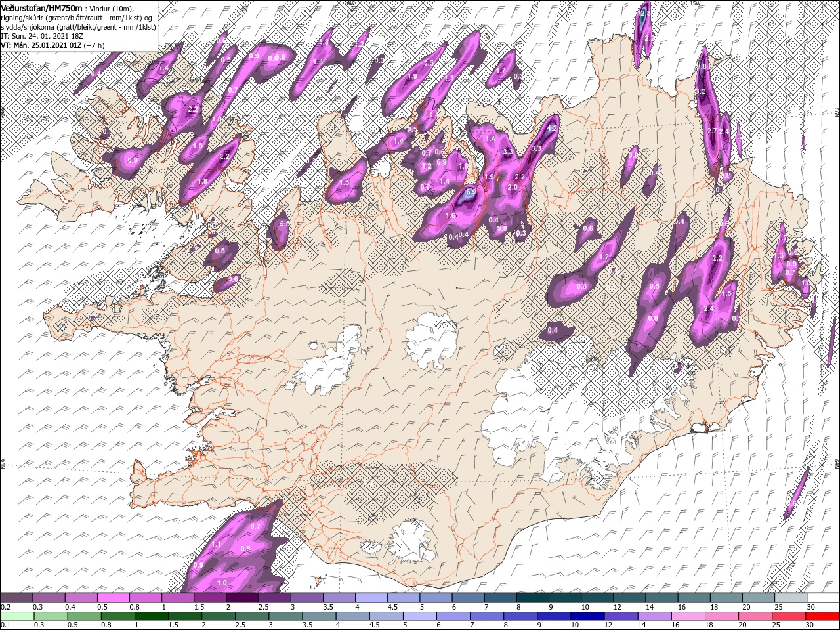Click the '0.2' label on snow scale
Image resolution: width=840 pixels, height=630 pixels.
pos(6,607)
